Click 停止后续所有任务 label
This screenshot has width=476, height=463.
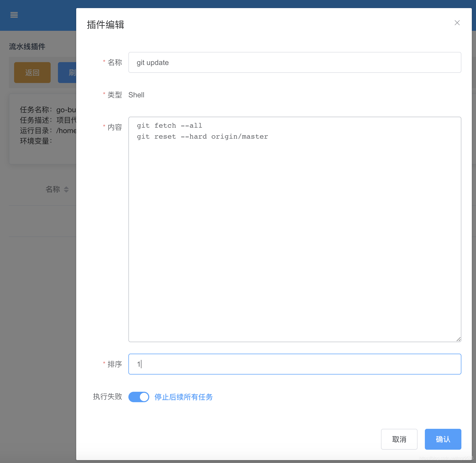click(183, 397)
